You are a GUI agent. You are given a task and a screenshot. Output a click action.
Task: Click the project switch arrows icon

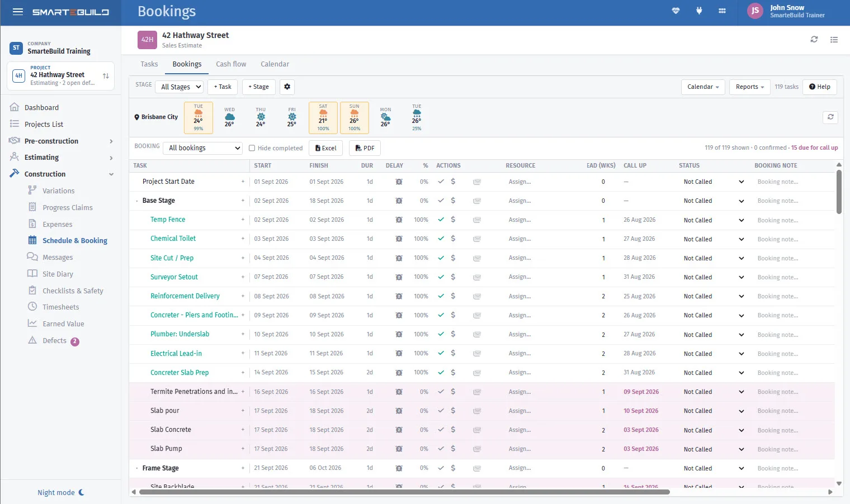tap(106, 76)
